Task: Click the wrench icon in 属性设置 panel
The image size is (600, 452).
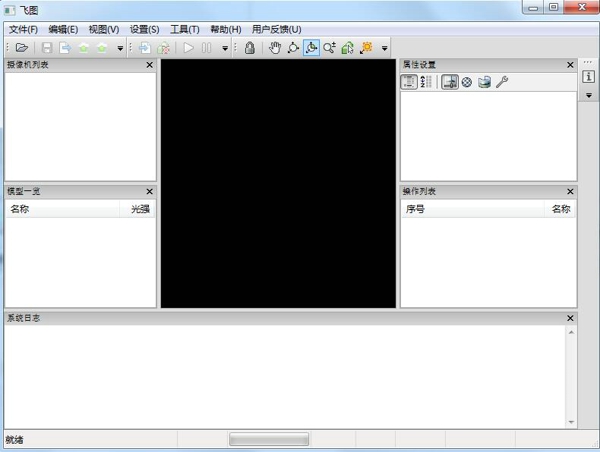Action: tap(502, 82)
